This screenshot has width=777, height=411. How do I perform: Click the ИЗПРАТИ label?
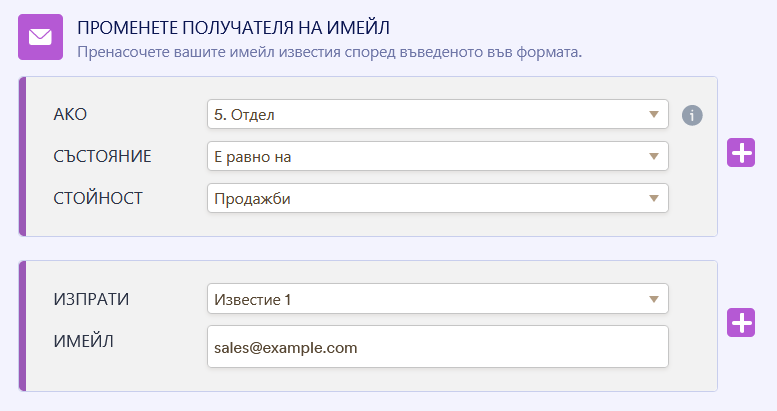(91, 299)
